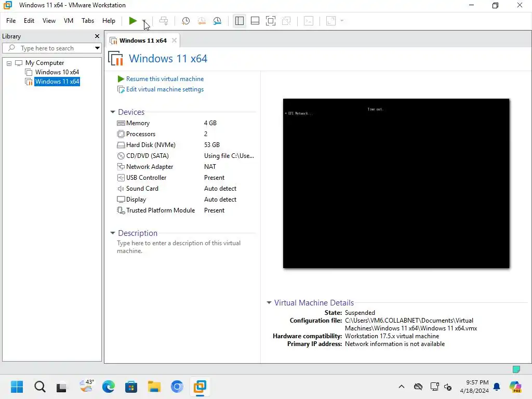
Task: Open taskbar Search
Action: pos(39,387)
